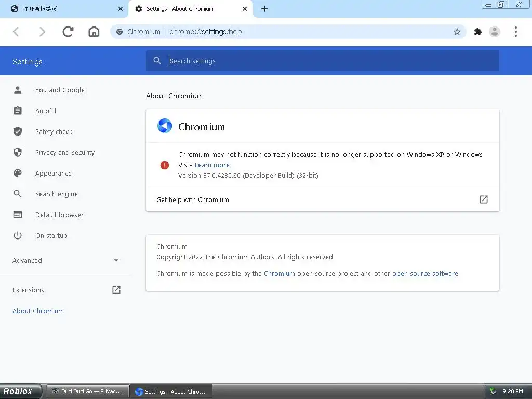The width and height of the screenshot is (532, 399).
Task: Click the Privacy and security shield icon
Action: (18, 152)
